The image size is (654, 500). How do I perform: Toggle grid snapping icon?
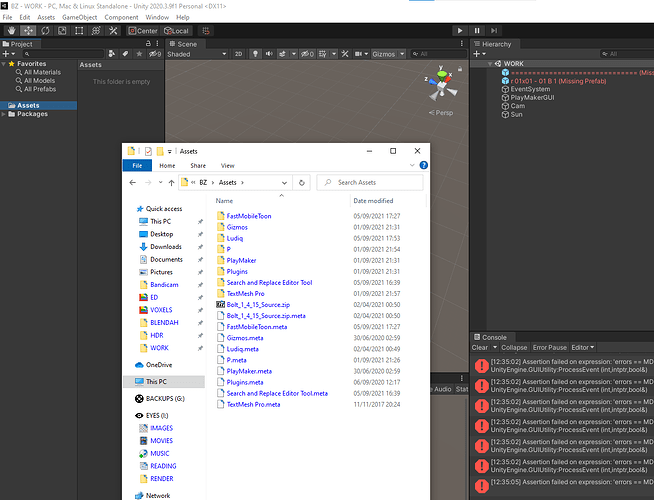coord(206,30)
